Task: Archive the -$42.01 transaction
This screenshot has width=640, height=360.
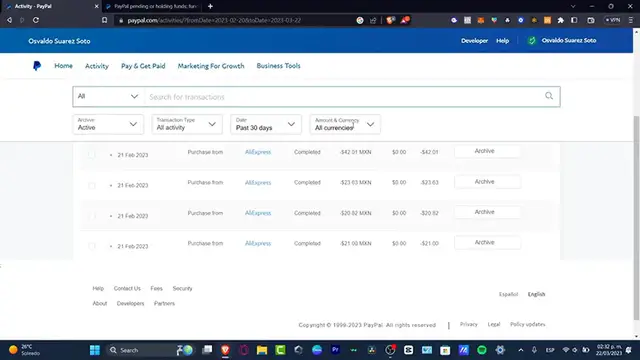Action: [487, 151]
